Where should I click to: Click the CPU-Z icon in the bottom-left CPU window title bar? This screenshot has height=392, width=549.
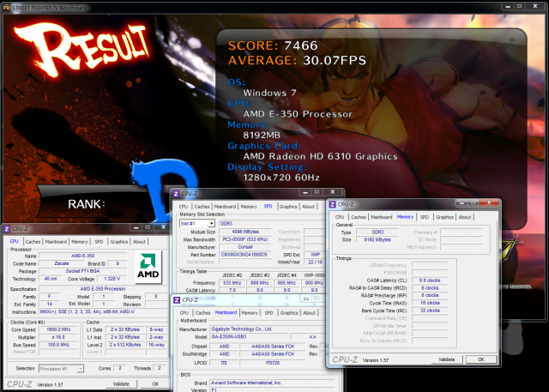(7, 229)
